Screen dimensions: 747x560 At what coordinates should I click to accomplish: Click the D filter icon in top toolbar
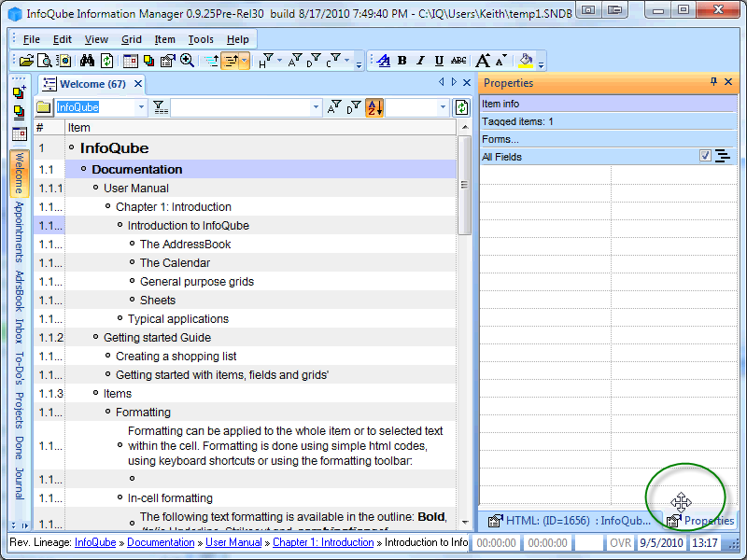[x=314, y=61]
